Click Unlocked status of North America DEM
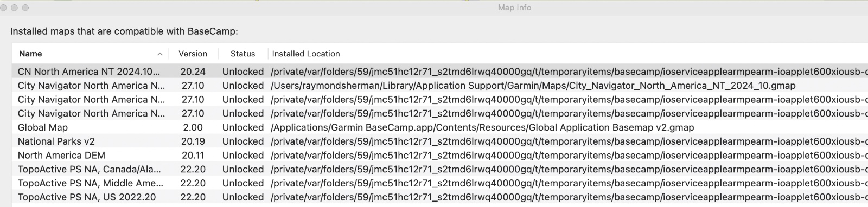Screen dimensions: 868x207 243,156
